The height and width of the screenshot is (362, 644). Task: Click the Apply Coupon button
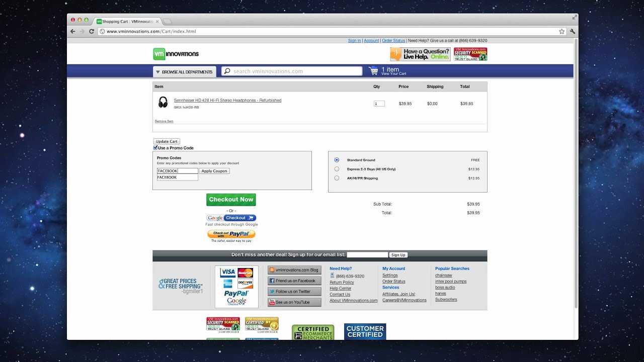click(x=214, y=171)
